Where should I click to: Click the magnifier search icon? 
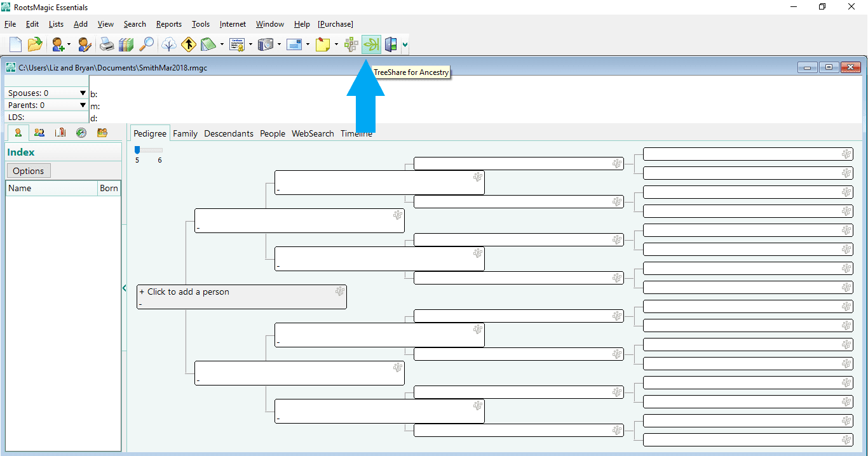(146, 44)
